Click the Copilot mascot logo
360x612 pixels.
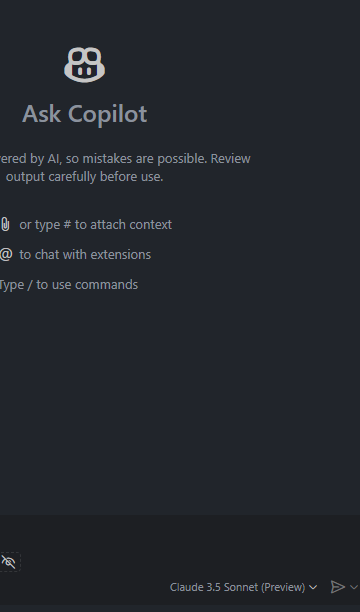[x=84, y=65]
